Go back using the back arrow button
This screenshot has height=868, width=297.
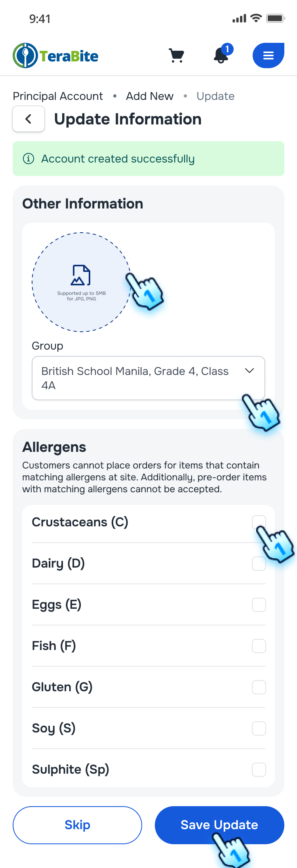pos(28,119)
